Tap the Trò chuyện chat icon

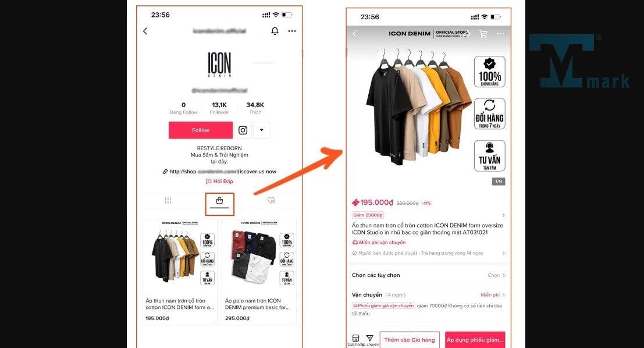[369, 340]
